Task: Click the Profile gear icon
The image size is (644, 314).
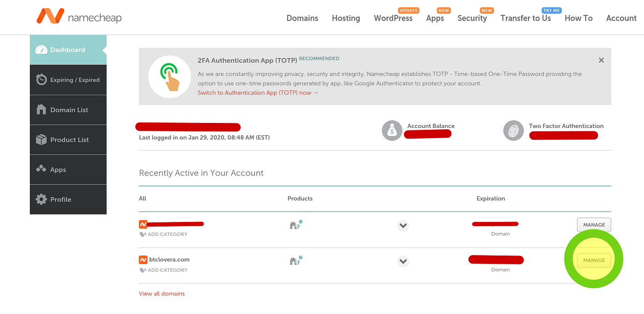Action: click(41, 199)
